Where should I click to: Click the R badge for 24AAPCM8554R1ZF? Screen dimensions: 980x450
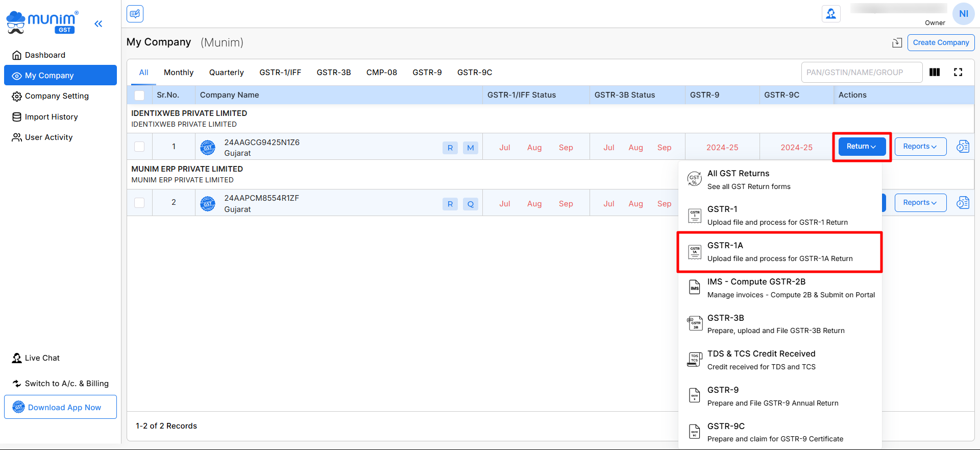point(450,204)
